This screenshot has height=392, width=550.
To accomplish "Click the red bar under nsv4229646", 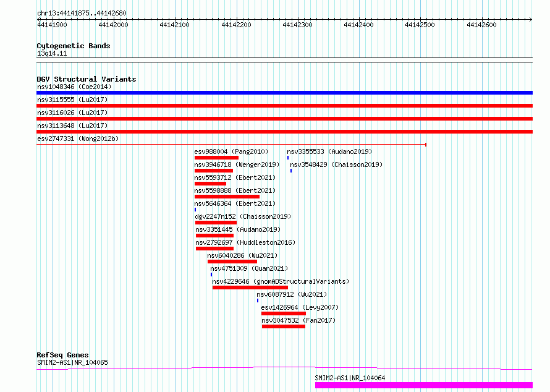I will coord(250,288).
